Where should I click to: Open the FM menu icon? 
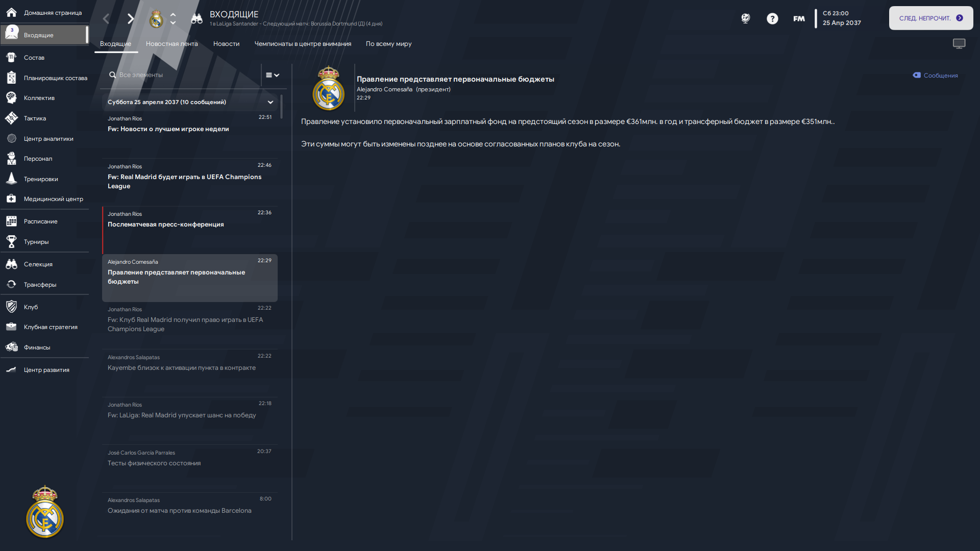tap(799, 19)
